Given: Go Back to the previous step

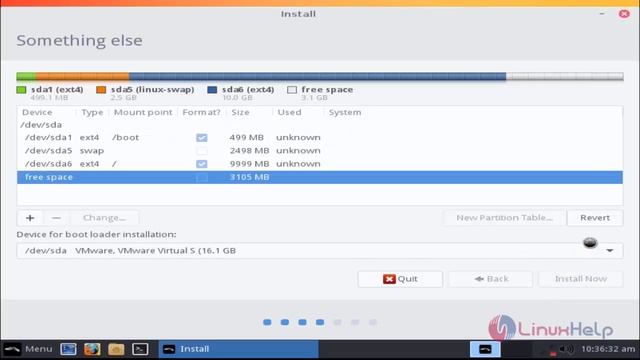Looking at the screenshot, I should click(x=491, y=279).
